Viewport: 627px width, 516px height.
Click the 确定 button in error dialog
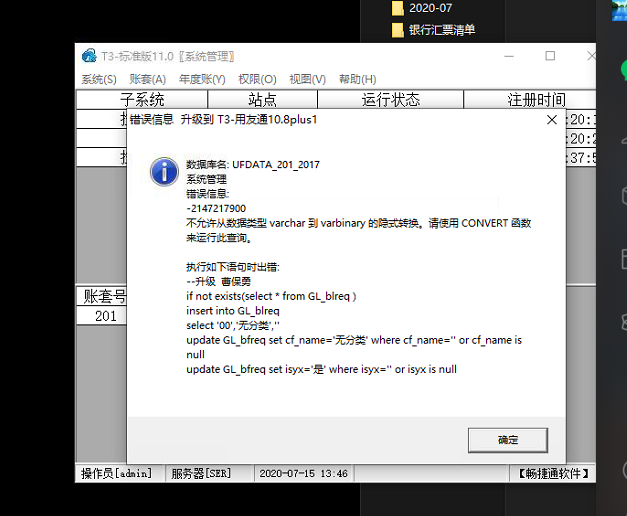coord(507,440)
